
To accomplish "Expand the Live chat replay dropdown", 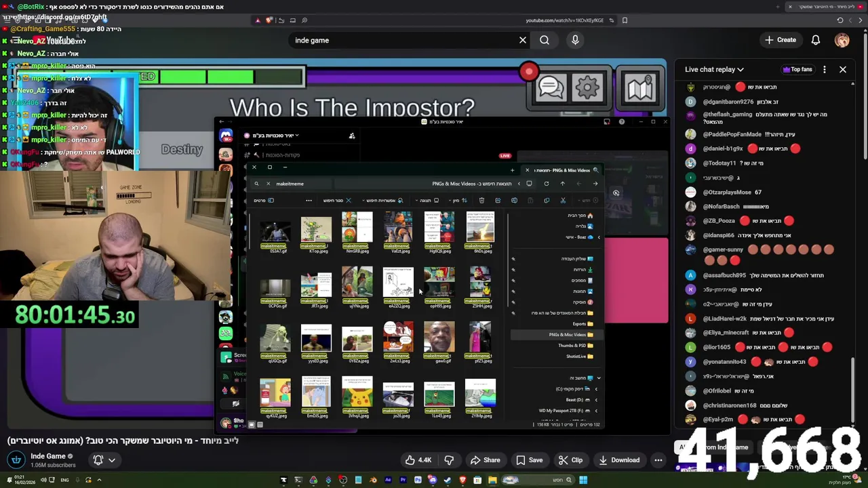I will coord(714,69).
